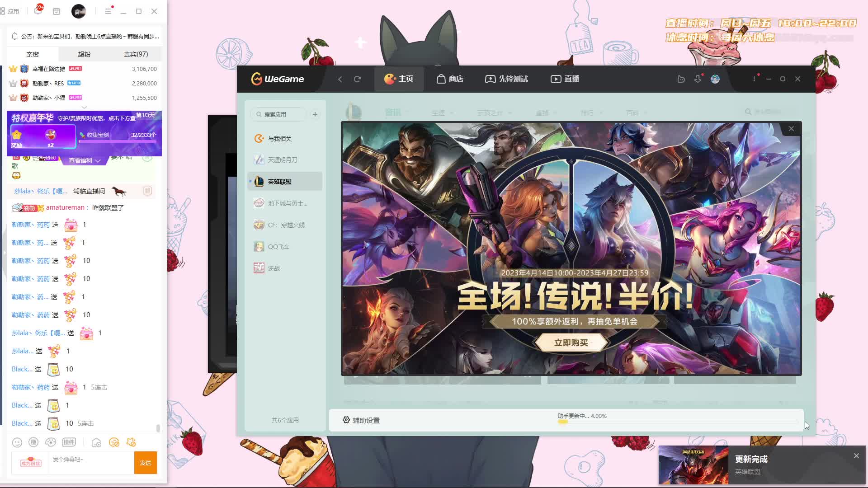Open 勒勒家丶小狸's ranking row

(83, 98)
